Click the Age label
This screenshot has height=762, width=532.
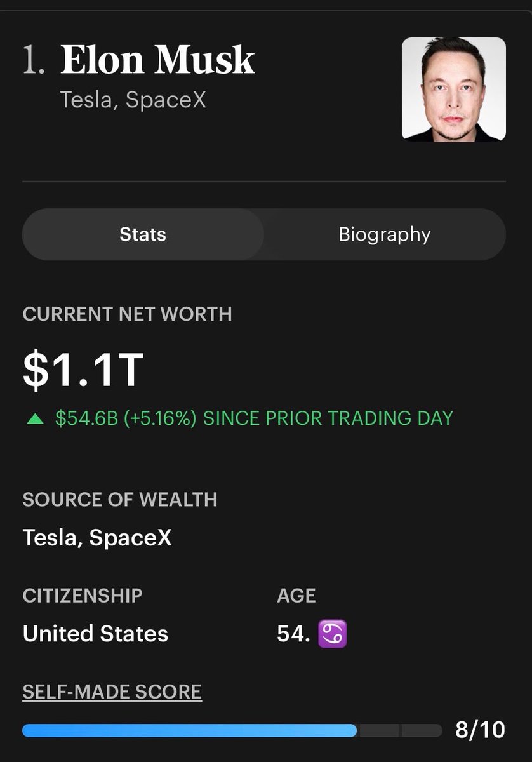tap(296, 596)
